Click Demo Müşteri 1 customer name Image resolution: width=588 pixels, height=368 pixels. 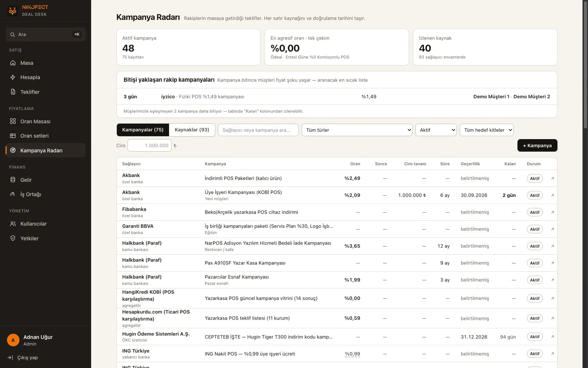(x=491, y=97)
